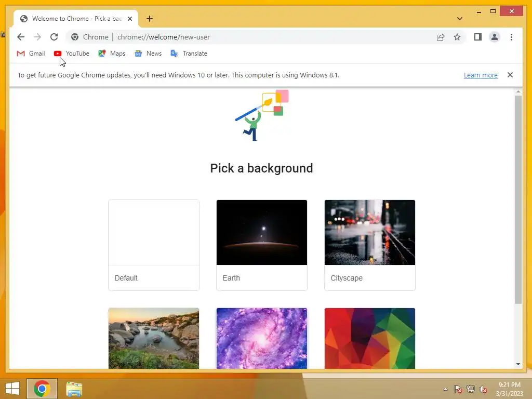
Task: Click the scrollbar up arrow
Action: click(518, 91)
